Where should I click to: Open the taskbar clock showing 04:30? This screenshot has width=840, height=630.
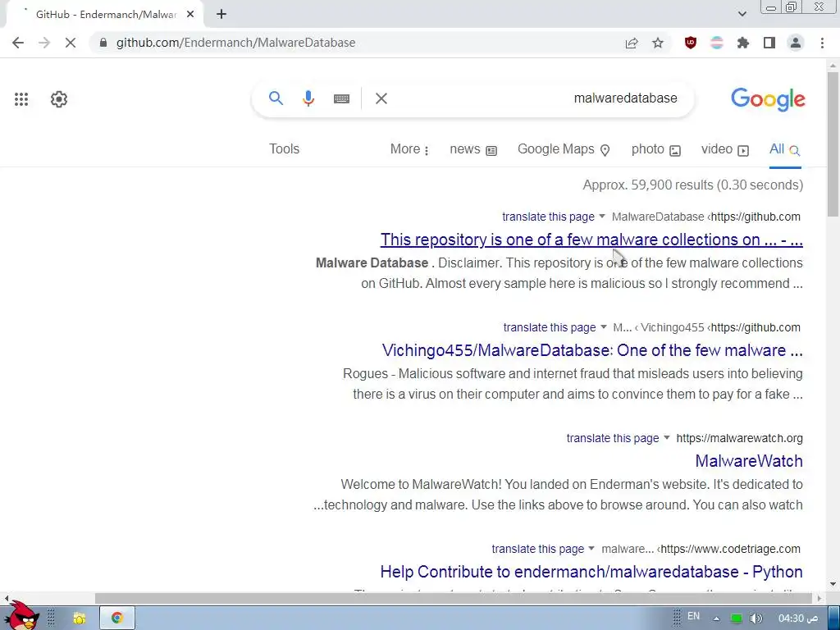(x=798, y=619)
